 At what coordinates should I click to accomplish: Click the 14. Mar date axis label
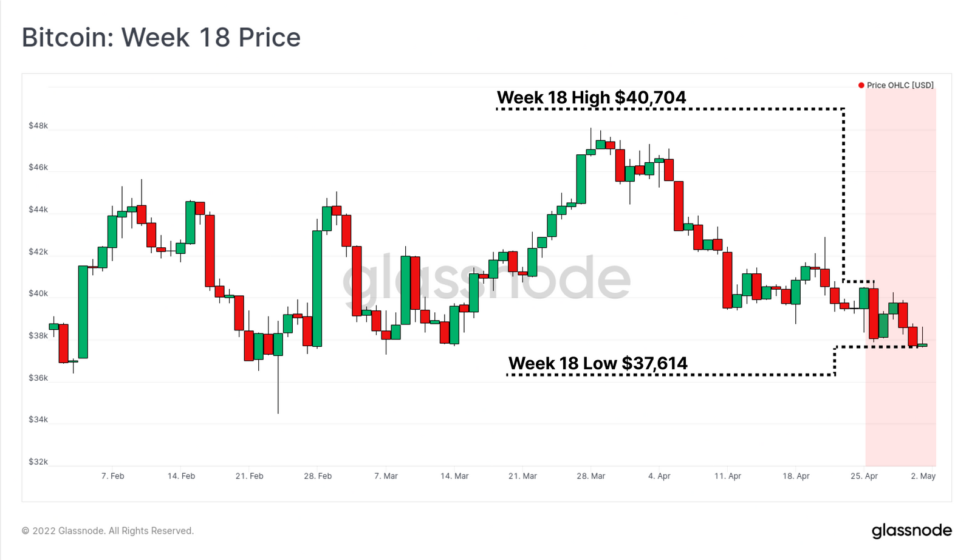pyautogui.click(x=454, y=476)
